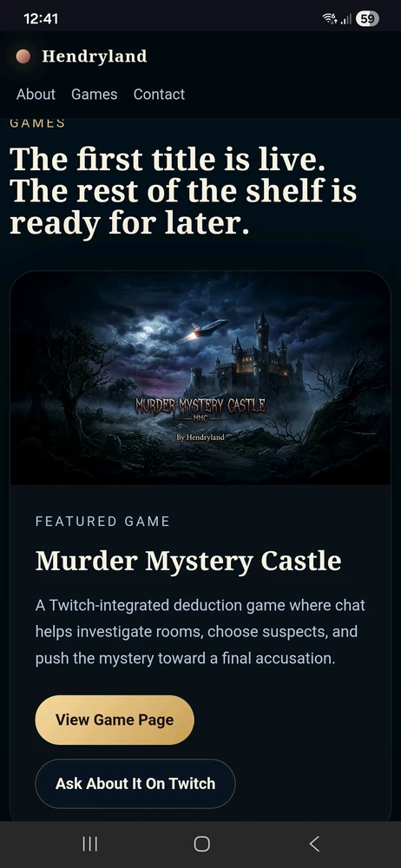Tap the Android home button icon
The image size is (401, 868).
[201, 844]
